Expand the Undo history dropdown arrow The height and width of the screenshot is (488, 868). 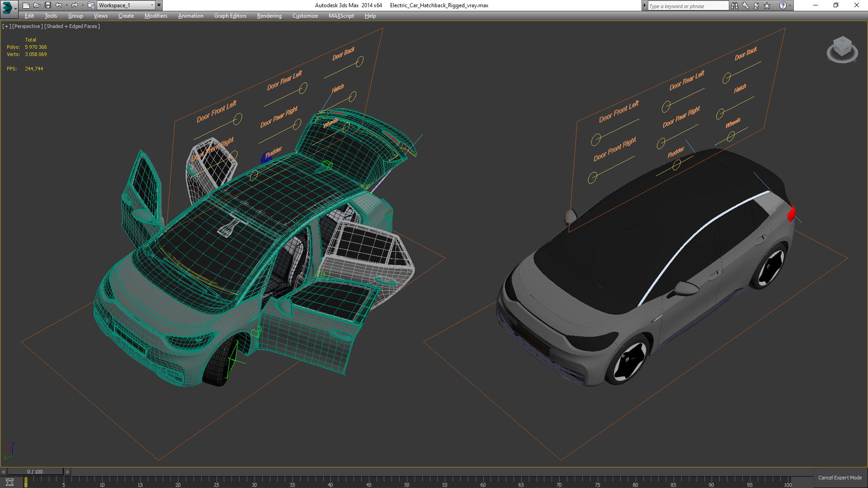pyautogui.click(x=66, y=5)
